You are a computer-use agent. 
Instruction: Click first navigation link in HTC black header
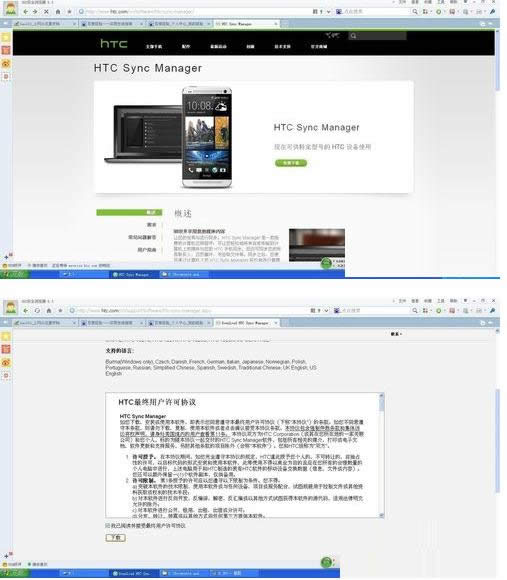point(154,47)
